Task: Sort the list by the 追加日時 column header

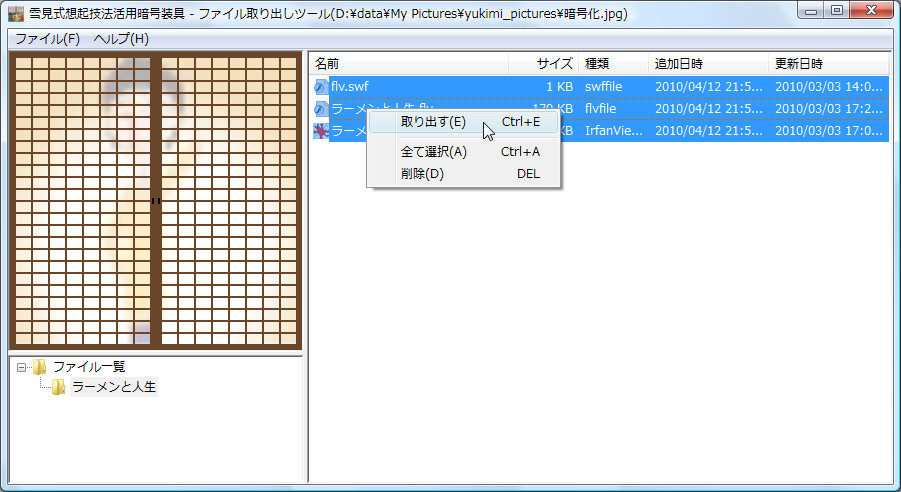Action: coord(708,64)
